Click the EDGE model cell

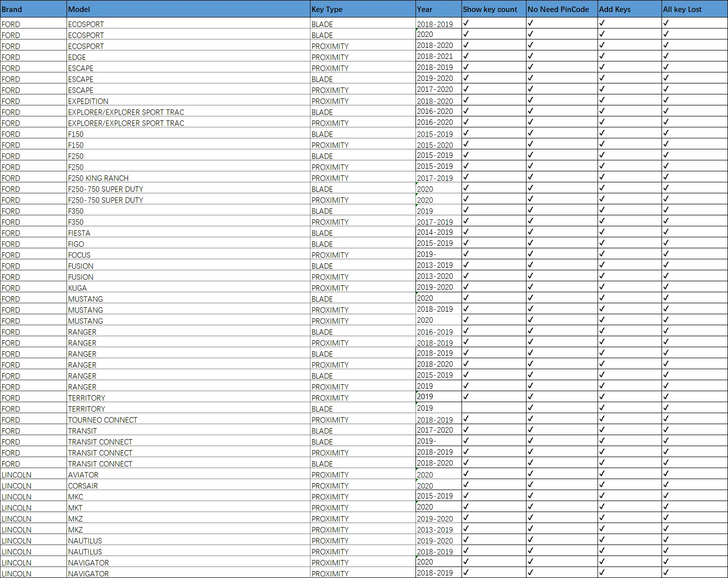pos(188,57)
